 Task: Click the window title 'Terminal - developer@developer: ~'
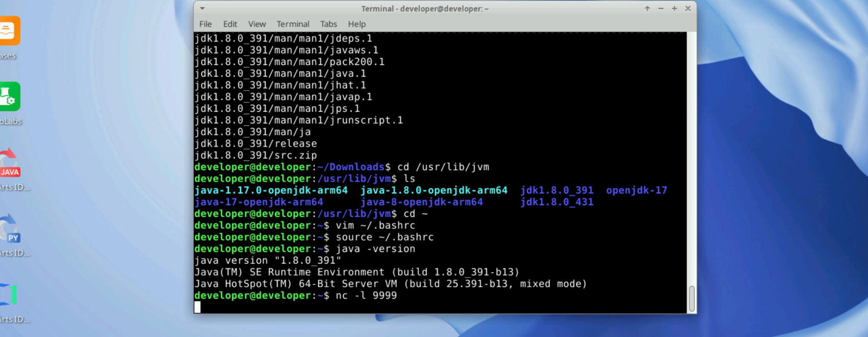coord(425,9)
